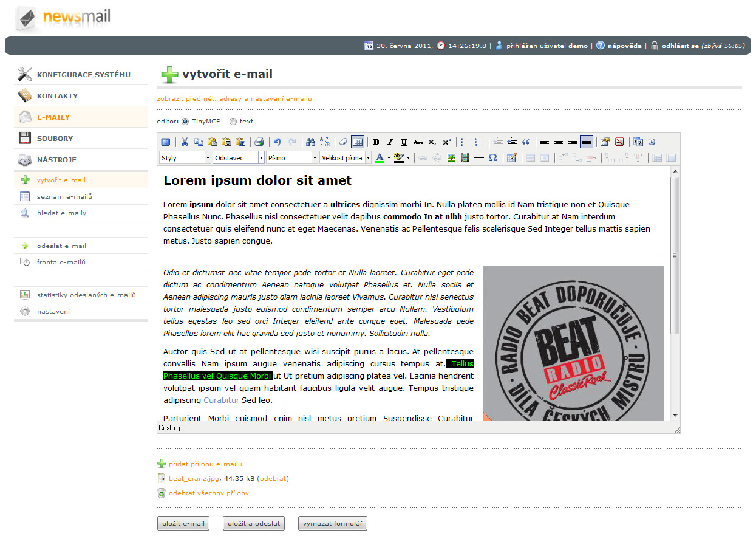The height and width of the screenshot is (536, 756).
Task: Select the text editor radio button
Action: (x=233, y=122)
